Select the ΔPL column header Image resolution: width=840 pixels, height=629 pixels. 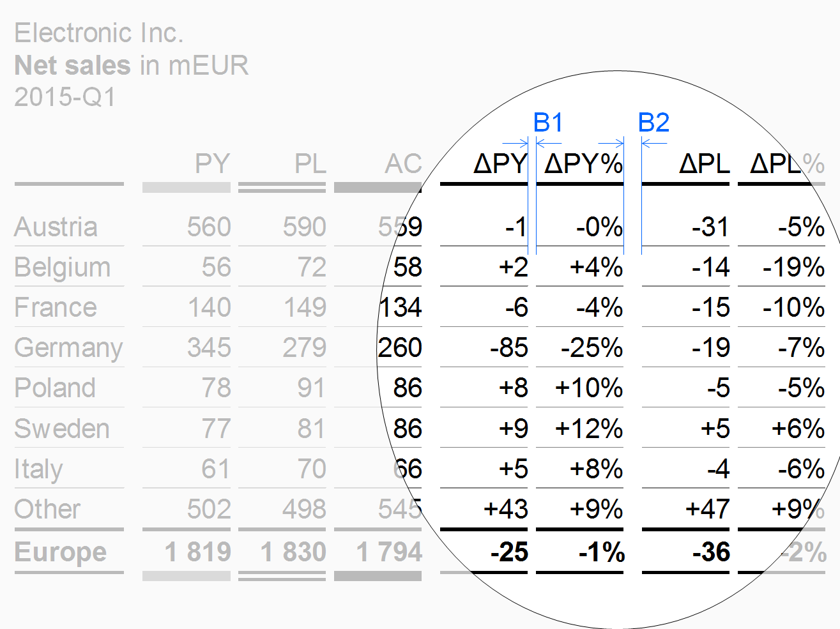tap(704, 164)
